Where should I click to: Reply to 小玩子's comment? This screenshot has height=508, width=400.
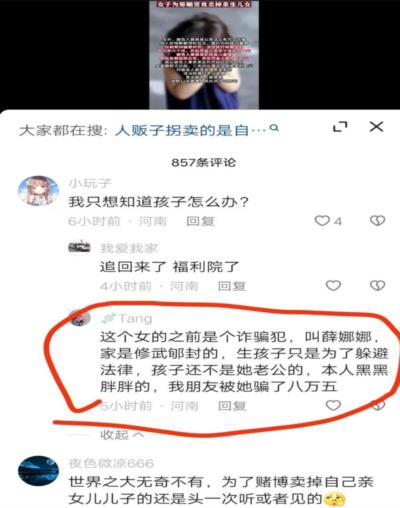(x=200, y=221)
